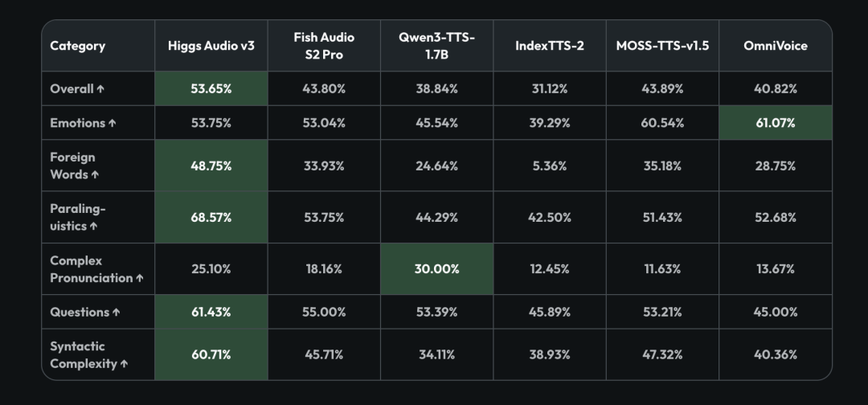Select the highlighted 30.00% pronunciation cell
The width and height of the screenshot is (868, 405).
[436, 269]
